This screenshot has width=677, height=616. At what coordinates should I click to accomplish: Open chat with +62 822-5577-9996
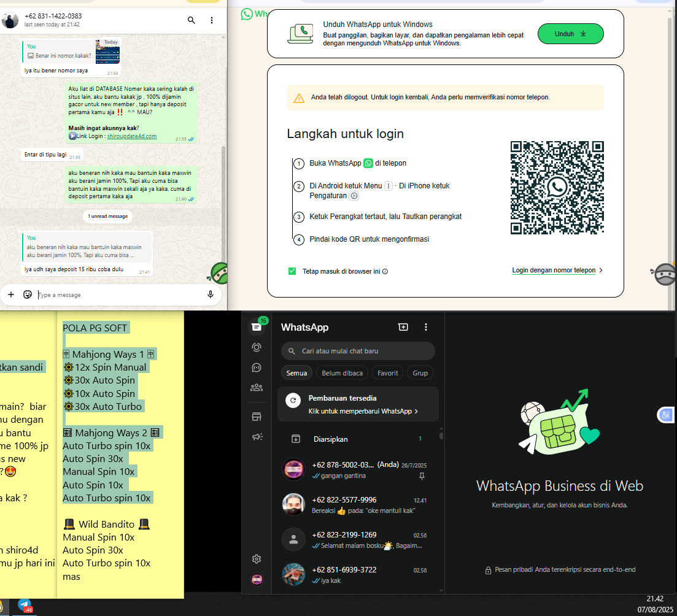358,505
